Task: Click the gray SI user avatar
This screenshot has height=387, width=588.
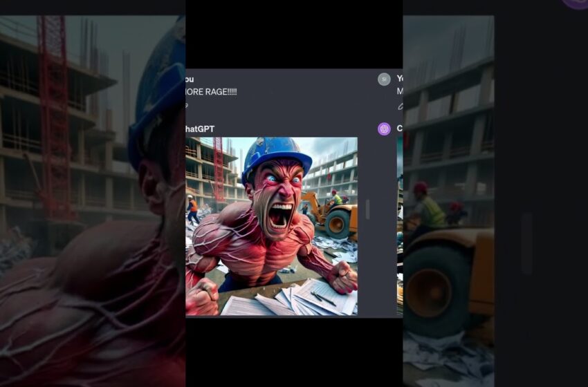Action: click(384, 79)
